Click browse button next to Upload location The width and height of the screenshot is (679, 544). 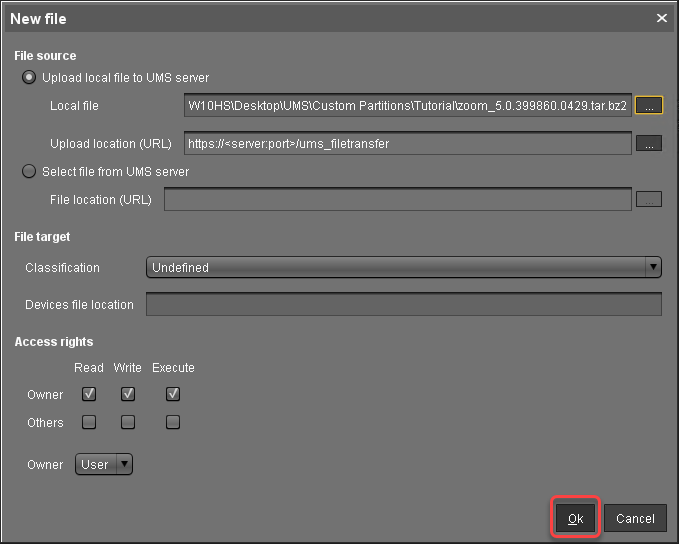pyautogui.click(x=649, y=144)
